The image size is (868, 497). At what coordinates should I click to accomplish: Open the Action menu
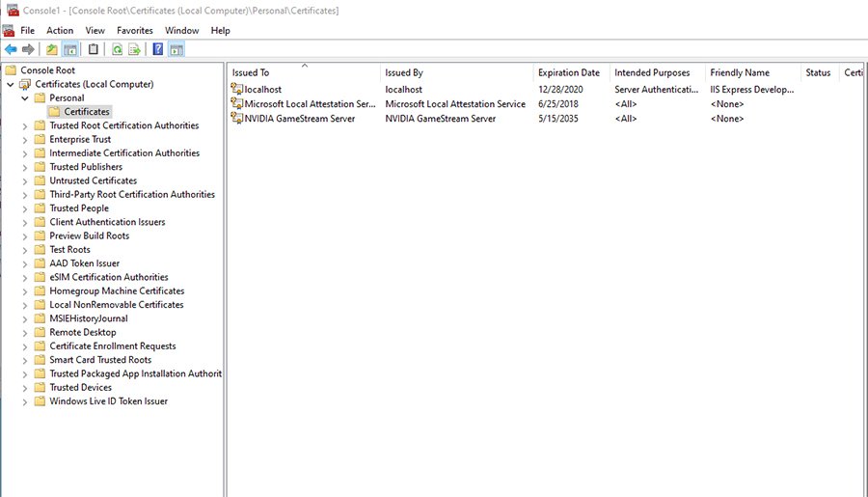(x=60, y=31)
